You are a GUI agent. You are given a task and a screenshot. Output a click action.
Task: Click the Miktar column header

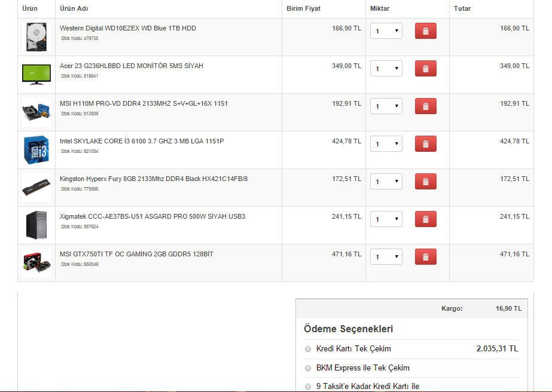[x=380, y=8]
